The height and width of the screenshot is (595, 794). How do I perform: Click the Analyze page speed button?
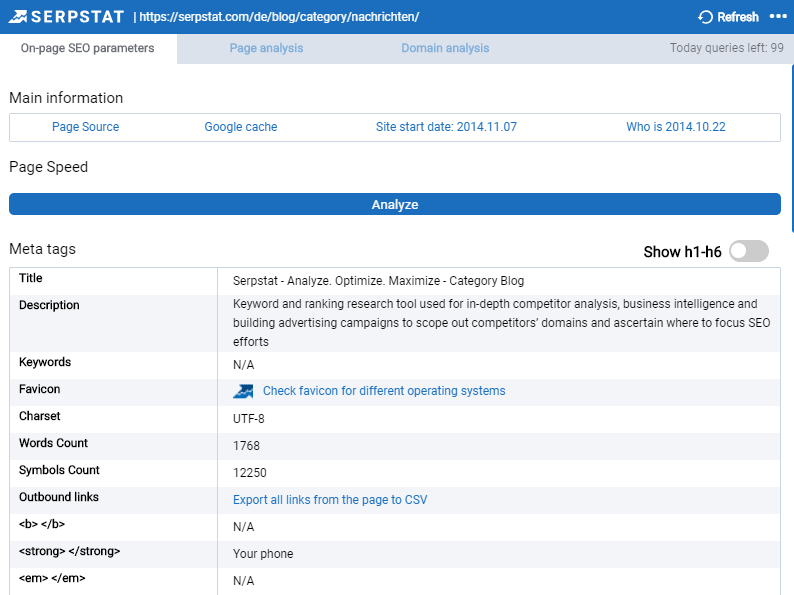click(x=395, y=204)
